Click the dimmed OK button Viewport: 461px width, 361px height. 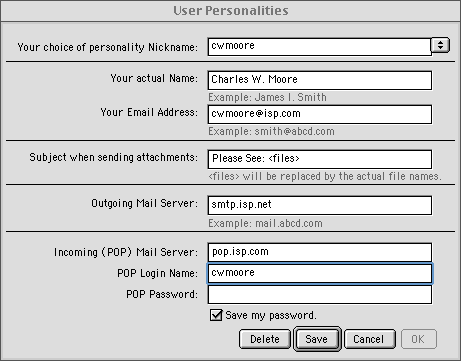click(419, 339)
